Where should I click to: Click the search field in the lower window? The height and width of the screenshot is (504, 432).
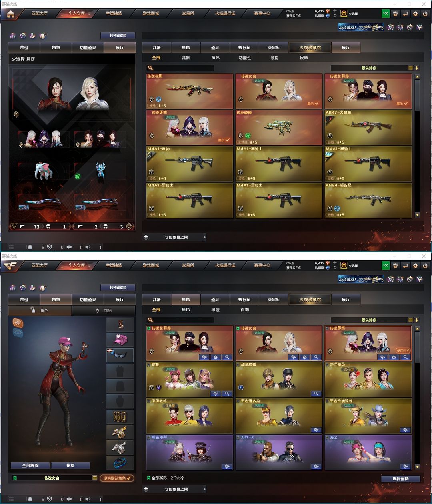pos(180,320)
